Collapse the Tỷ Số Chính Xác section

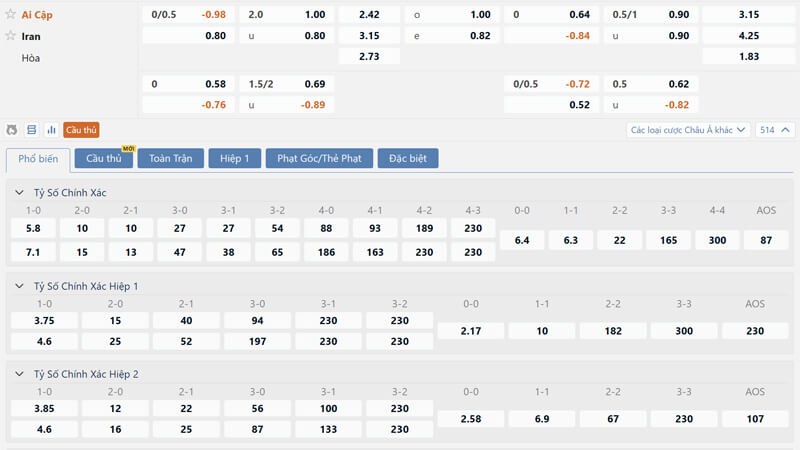(19, 193)
